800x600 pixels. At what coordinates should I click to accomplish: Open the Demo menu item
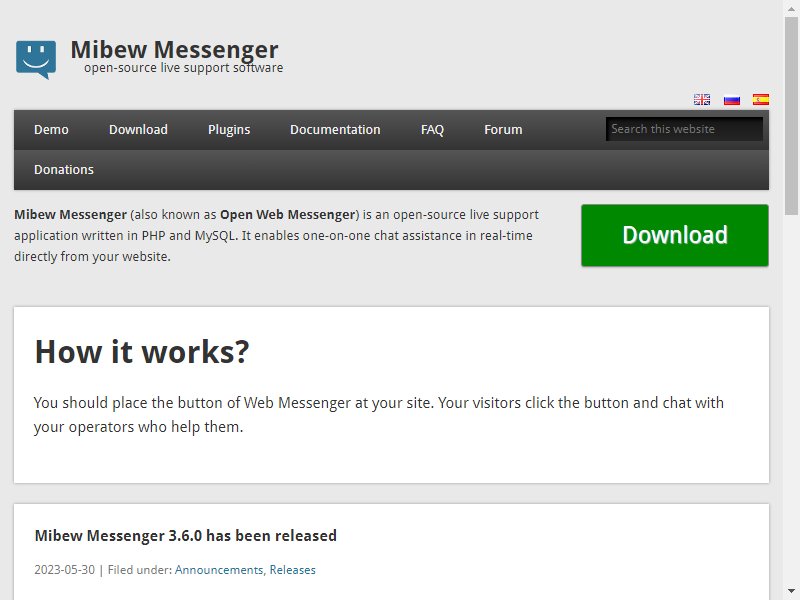tap(51, 130)
